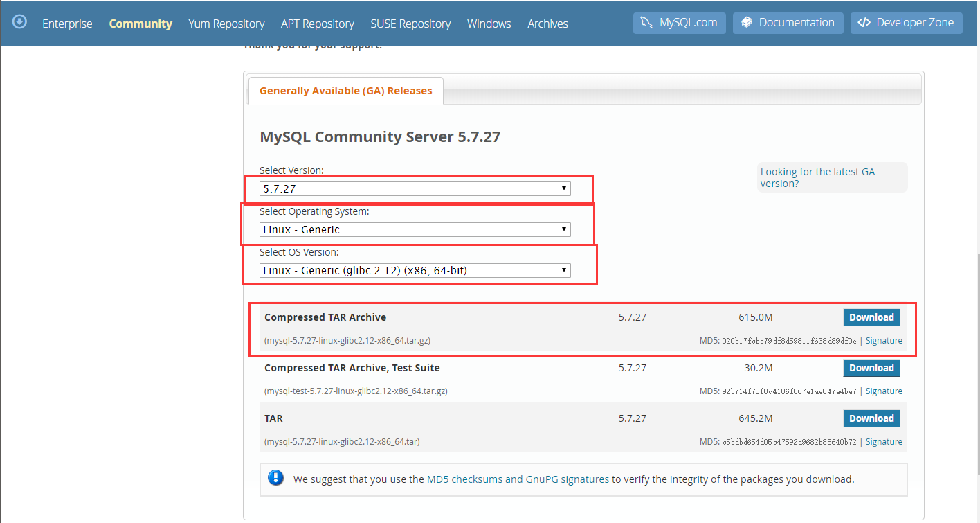Open the Select Version dropdown showing 5.7.27

pos(415,188)
